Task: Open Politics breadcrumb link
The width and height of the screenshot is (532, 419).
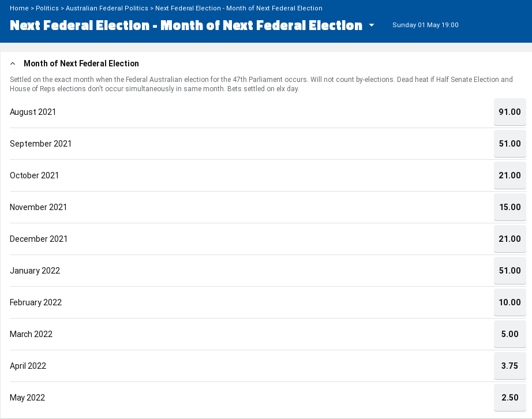Action: tap(47, 8)
